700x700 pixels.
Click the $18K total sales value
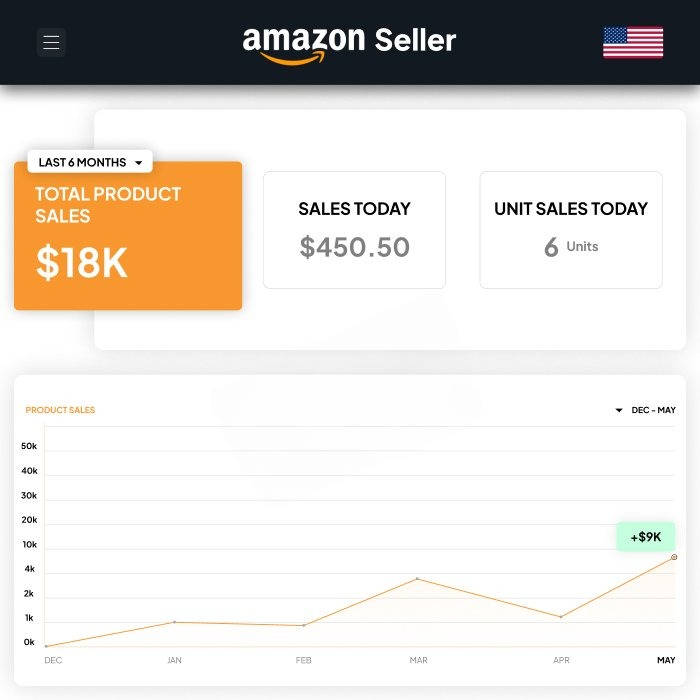coord(82,262)
